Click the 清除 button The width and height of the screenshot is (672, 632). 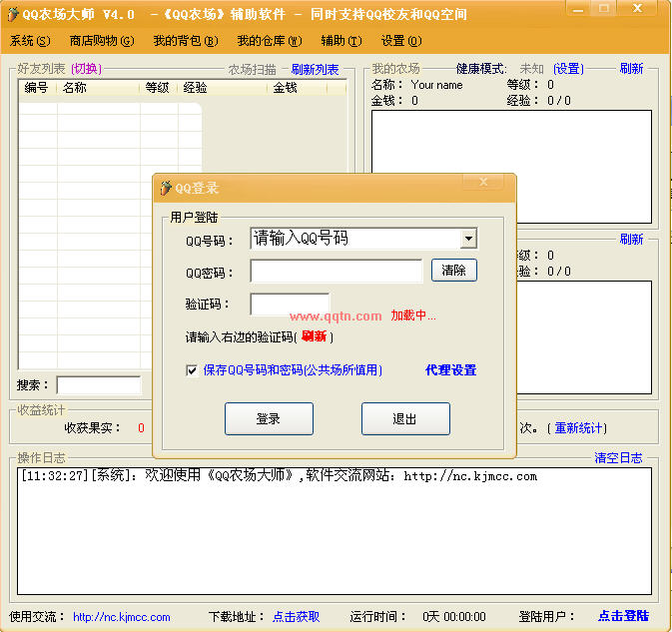pyautogui.click(x=454, y=270)
